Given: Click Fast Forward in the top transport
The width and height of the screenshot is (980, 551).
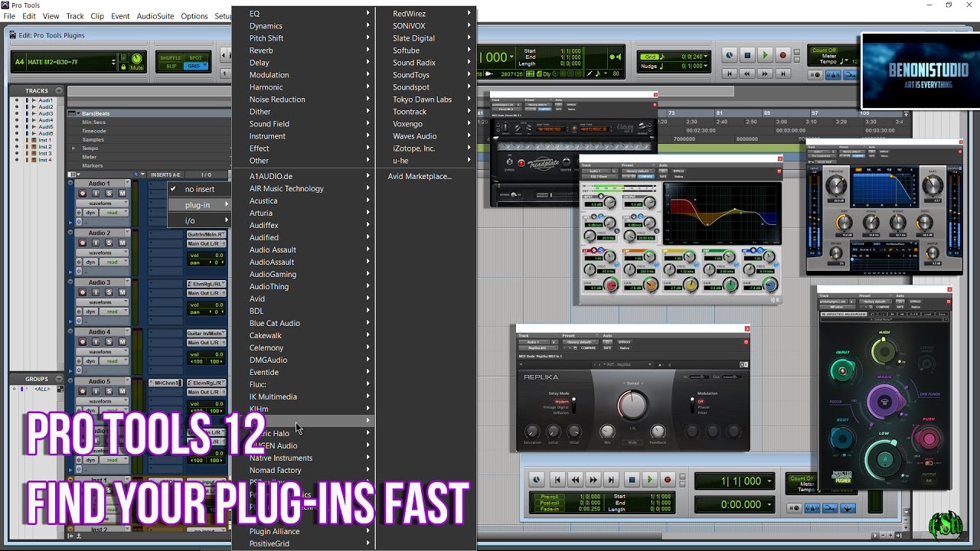Looking at the screenshot, I should click(x=765, y=73).
